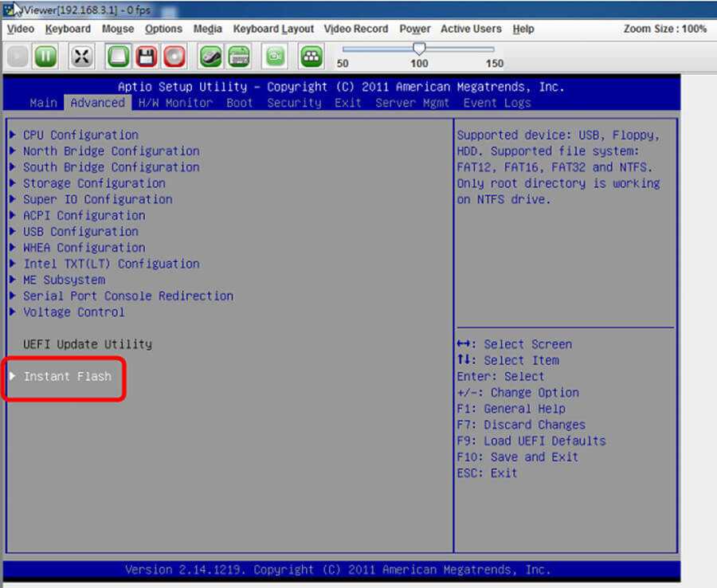Click the green pause redirection icon
This screenshot has width=717, height=588.
click(x=45, y=57)
